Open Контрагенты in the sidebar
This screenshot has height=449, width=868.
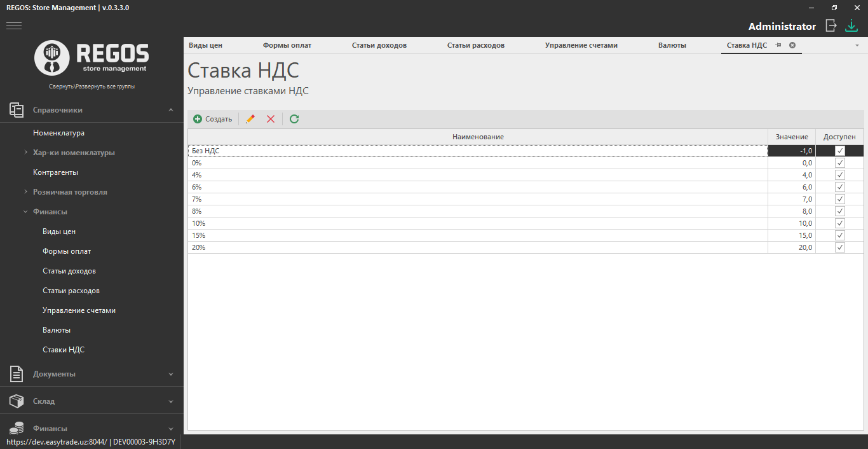pyautogui.click(x=55, y=172)
